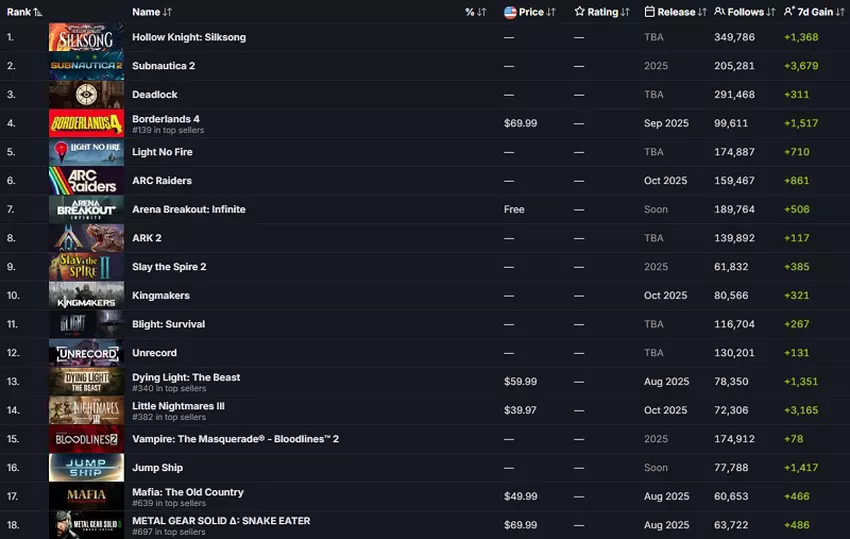Click the person-plus icon beside 7d Gain
850x539 pixels.
pos(789,12)
